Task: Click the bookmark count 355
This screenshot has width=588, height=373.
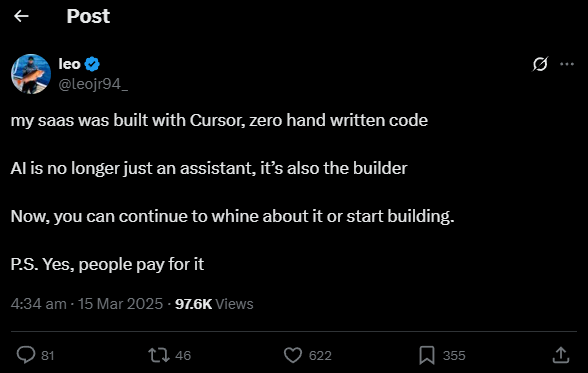Action: coord(454,355)
